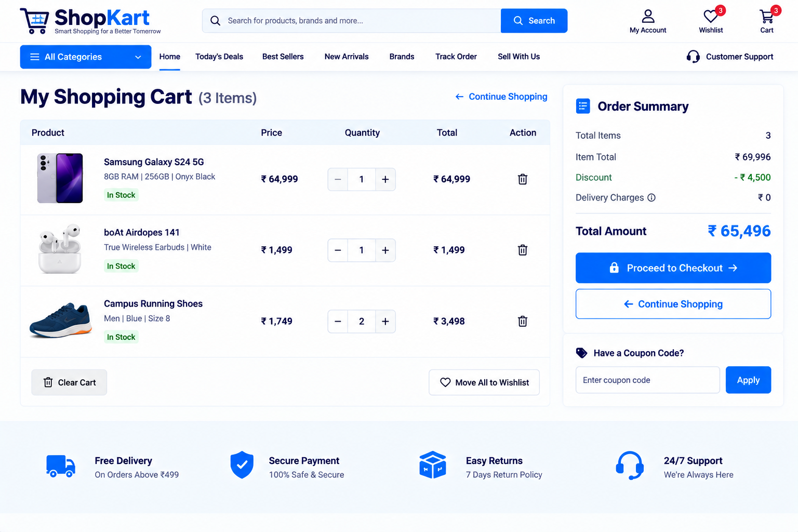Delete Campus Running Shoes from cart
The height and width of the screenshot is (532, 798).
[x=523, y=321]
